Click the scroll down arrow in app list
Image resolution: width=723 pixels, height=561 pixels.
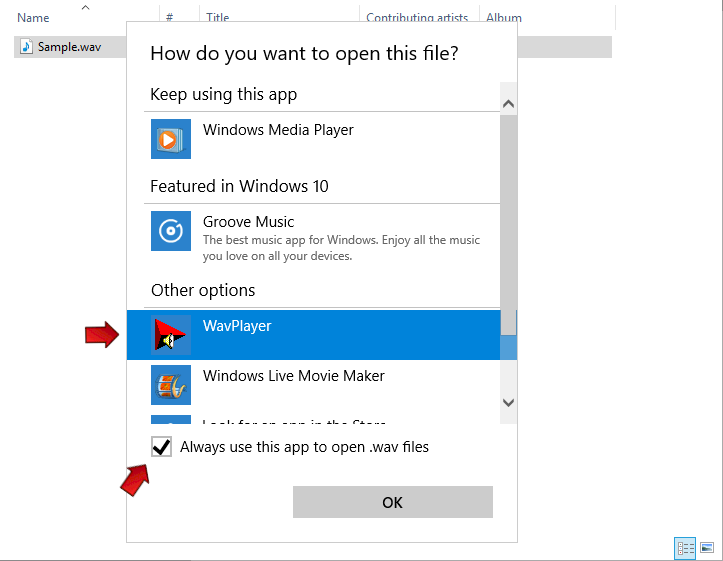(508, 403)
